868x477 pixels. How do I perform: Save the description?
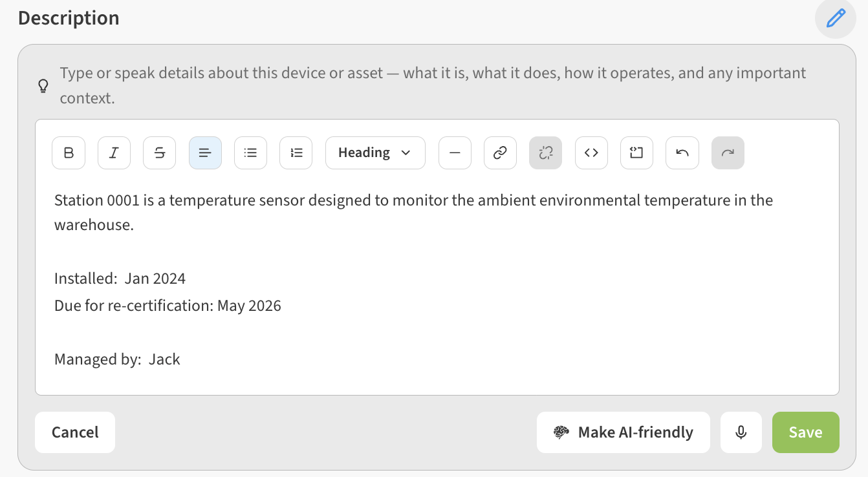805,432
